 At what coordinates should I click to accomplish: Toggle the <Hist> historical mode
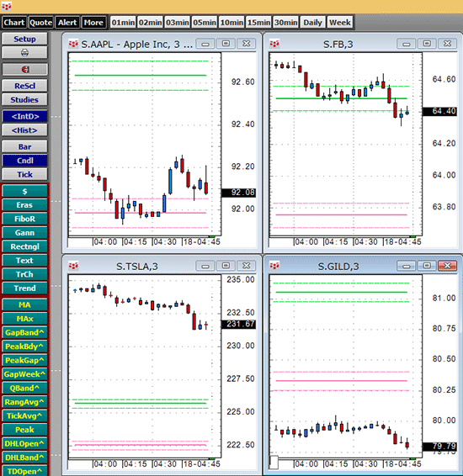(x=24, y=130)
